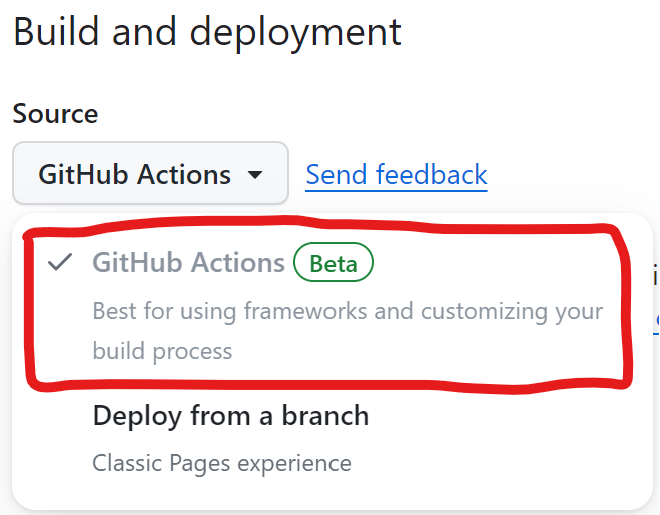660x515 pixels.
Task: Select GitHub Actions option in the menu
Action: [188, 263]
